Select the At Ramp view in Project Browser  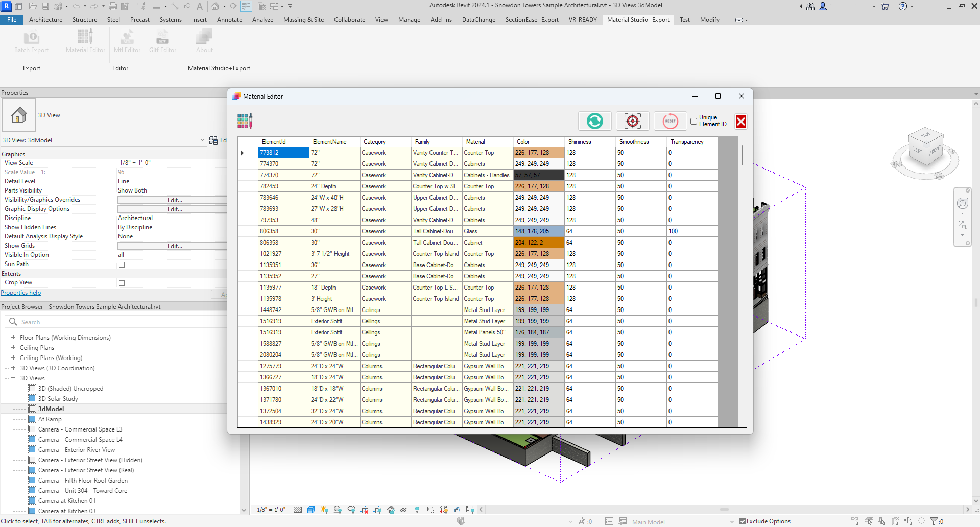tap(50, 419)
